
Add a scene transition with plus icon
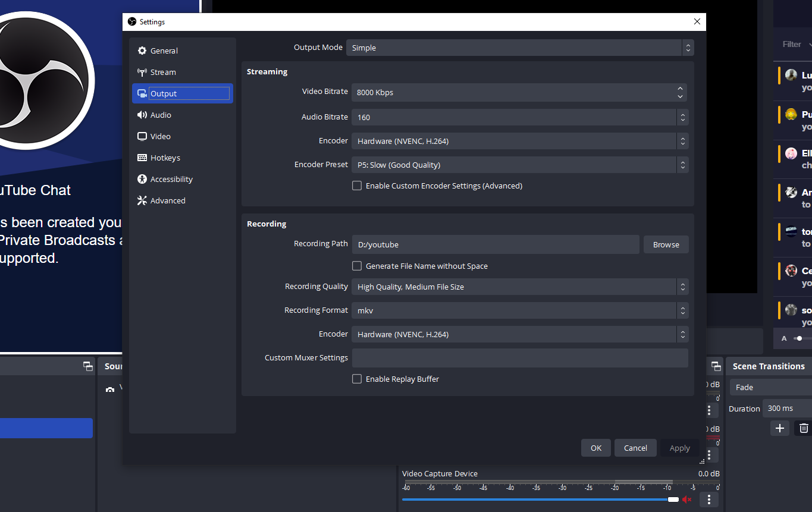click(780, 428)
